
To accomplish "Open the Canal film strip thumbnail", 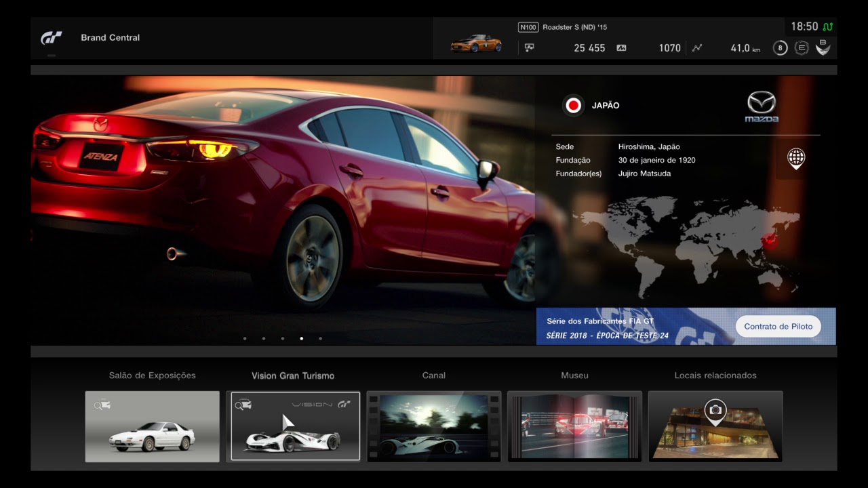I will pyautogui.click(x=434, y=426).
